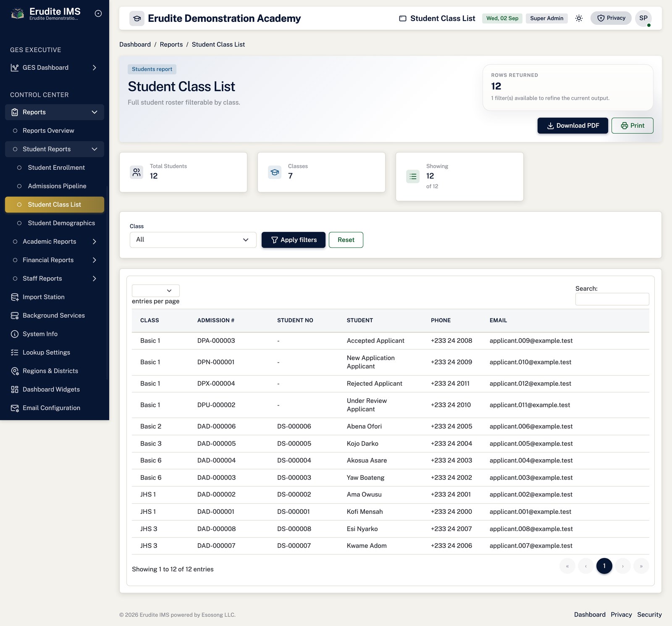Open Student Demographics report
Viewport: 672px width, 626px height.
pos(55,223)
